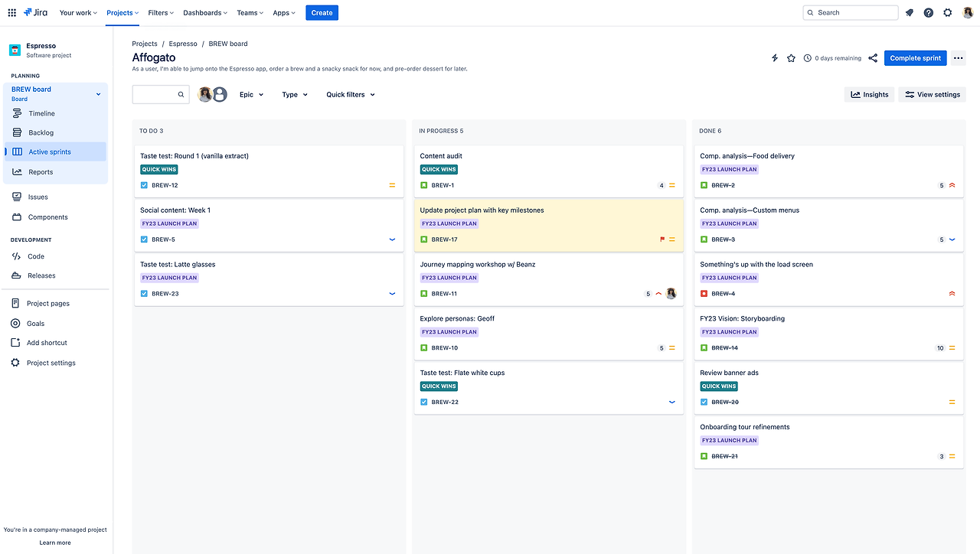The image size is (980, 554).
Task: Open the settings gear in top bar
Action: [948, 12]
